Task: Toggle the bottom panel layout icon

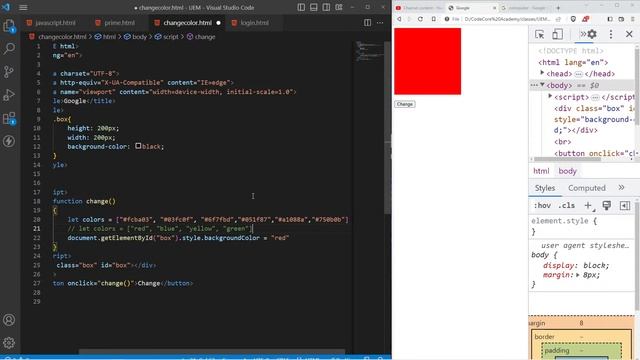Action: click(313, 7)
